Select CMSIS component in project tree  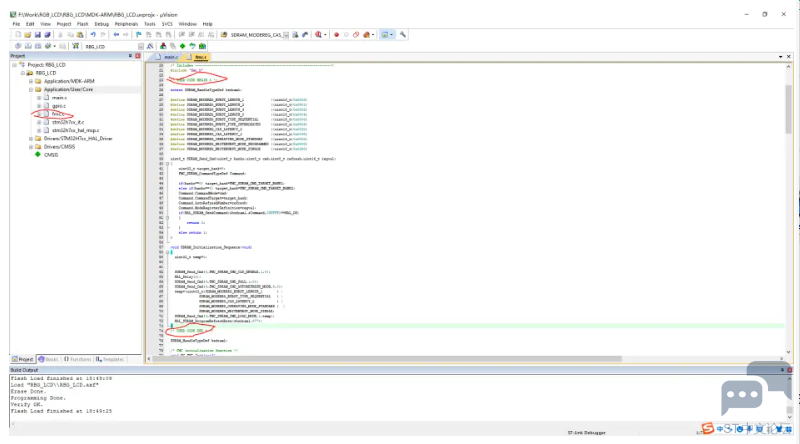click(x=51, y=155)
